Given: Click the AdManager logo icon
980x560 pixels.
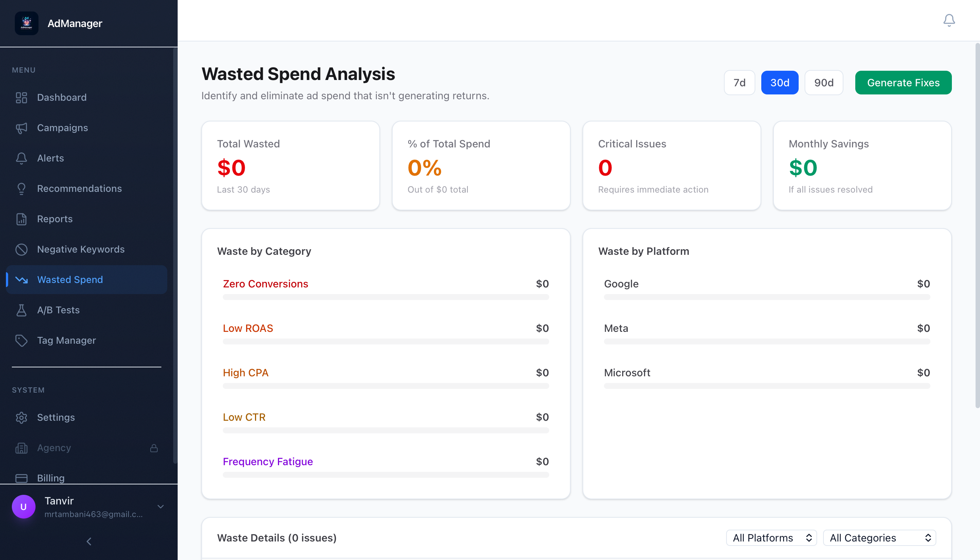Looking at the screenshot, I should tap(27, 23).
